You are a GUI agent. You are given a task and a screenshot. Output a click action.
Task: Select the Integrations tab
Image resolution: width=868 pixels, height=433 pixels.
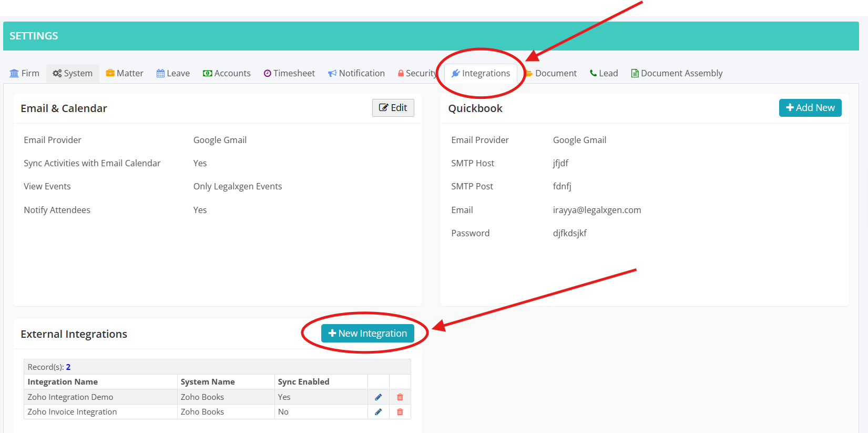[x=481, y=73]
